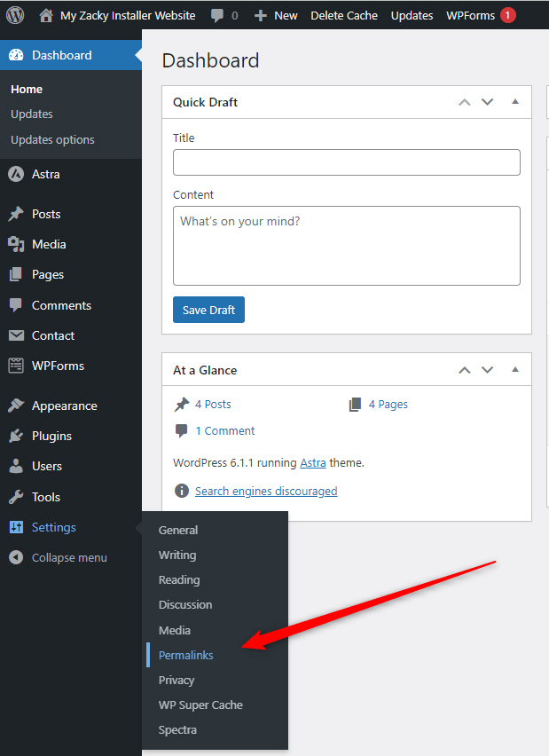Click Delete Cache in admin bar
549x756 pixels.
pyautogui.click(x=344, y=15)
